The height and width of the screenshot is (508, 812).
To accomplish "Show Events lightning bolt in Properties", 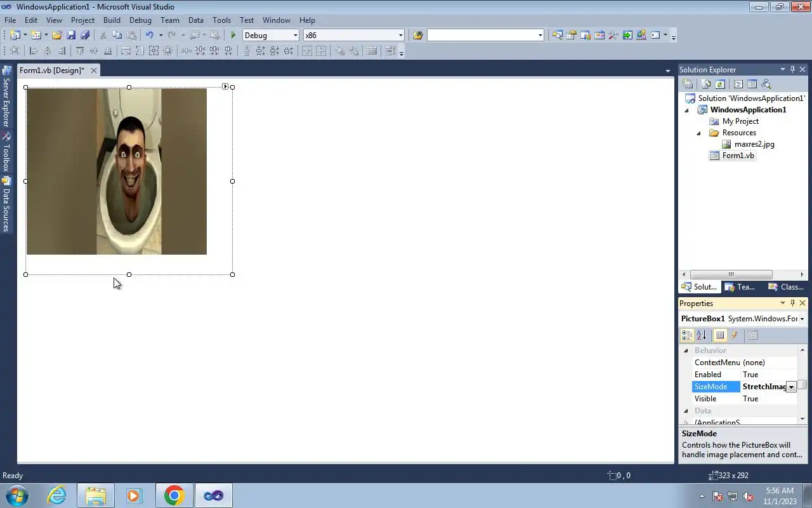I will (x=735, y=335).
